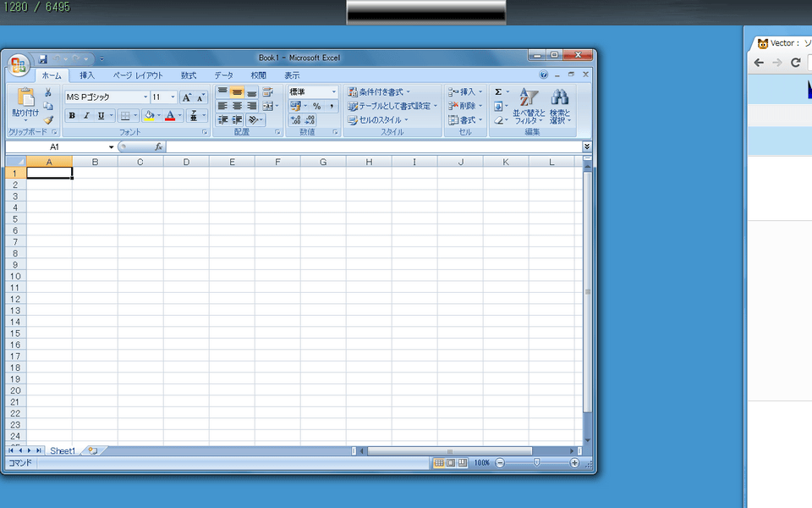
Task: Center text horizontally
Action: click(237, 106)
